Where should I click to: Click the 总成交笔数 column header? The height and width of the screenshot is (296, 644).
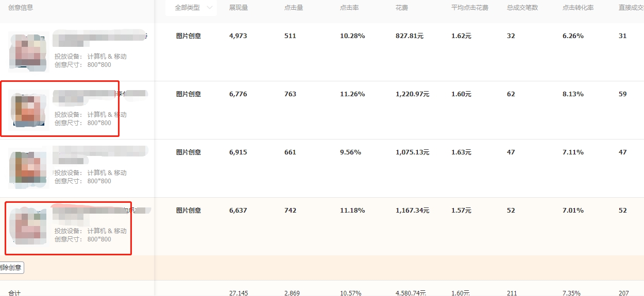point(522,8)
